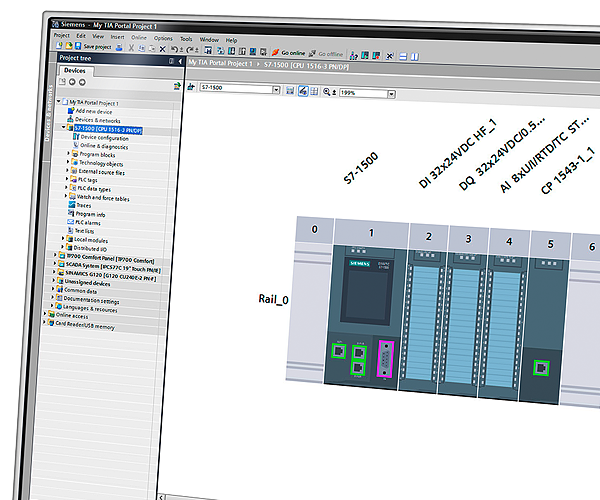Click the Download to device icon
Screen dimensions: 600x500
(232, 51)
